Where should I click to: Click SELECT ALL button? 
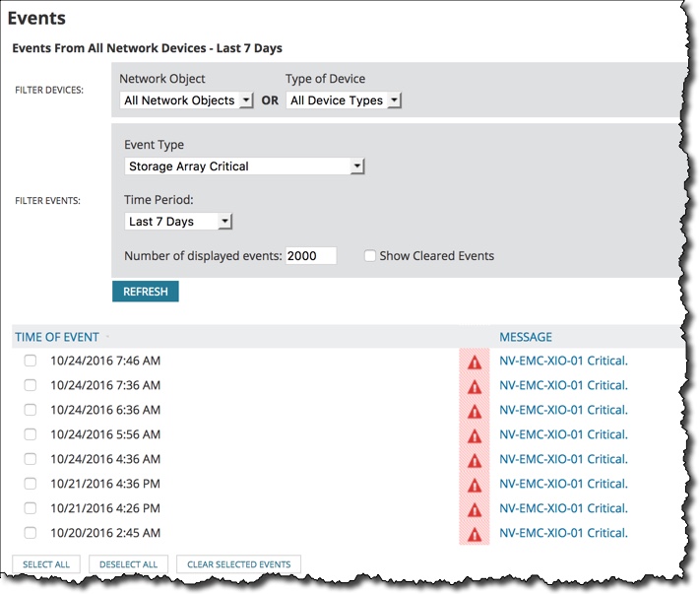(46, 564)
